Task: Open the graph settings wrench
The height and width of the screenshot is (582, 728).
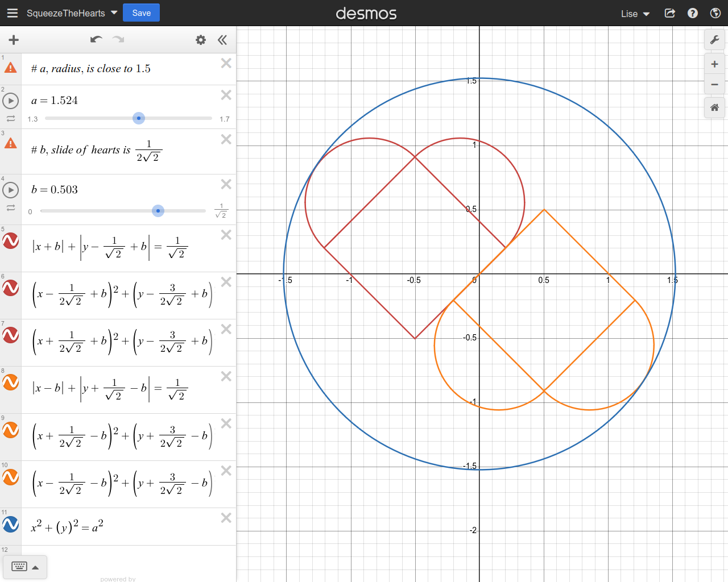Action: [x=714, y=40]
